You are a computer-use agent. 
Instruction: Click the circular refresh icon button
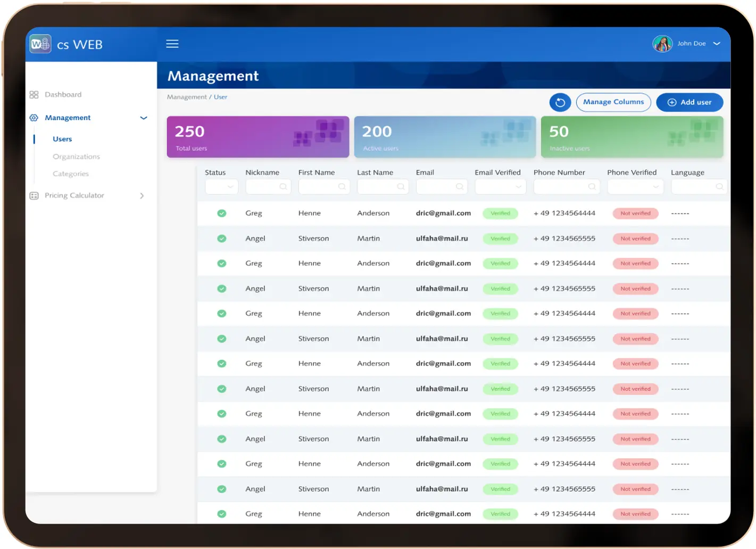pyautogui.click(x=560, y=102)
